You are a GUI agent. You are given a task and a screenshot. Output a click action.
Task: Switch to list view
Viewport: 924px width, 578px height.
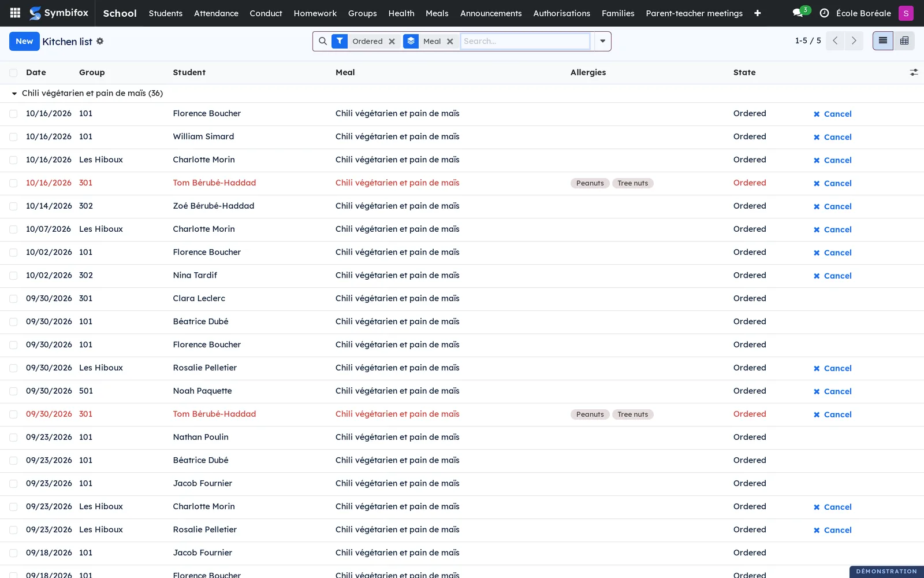coord(882,40)
